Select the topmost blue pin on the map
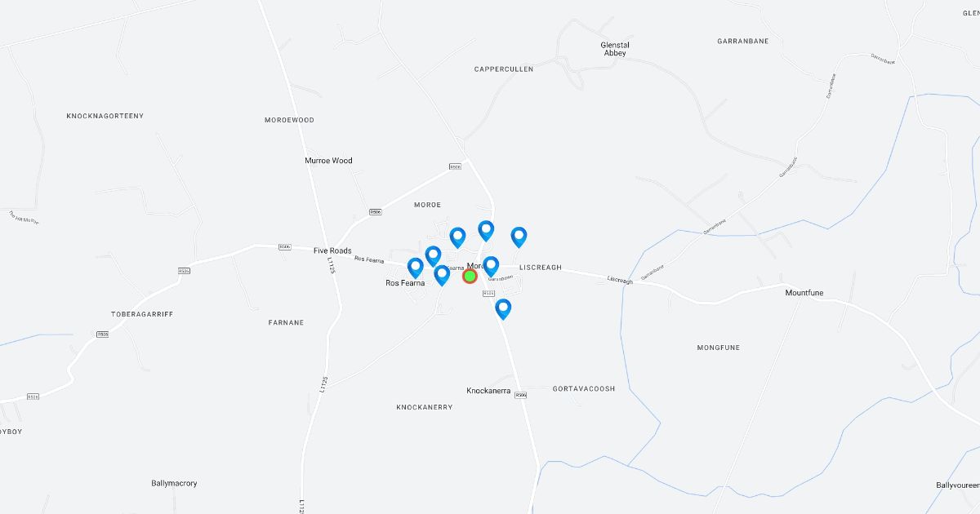This screenshot has height=514, width=980. pos(486,231)
